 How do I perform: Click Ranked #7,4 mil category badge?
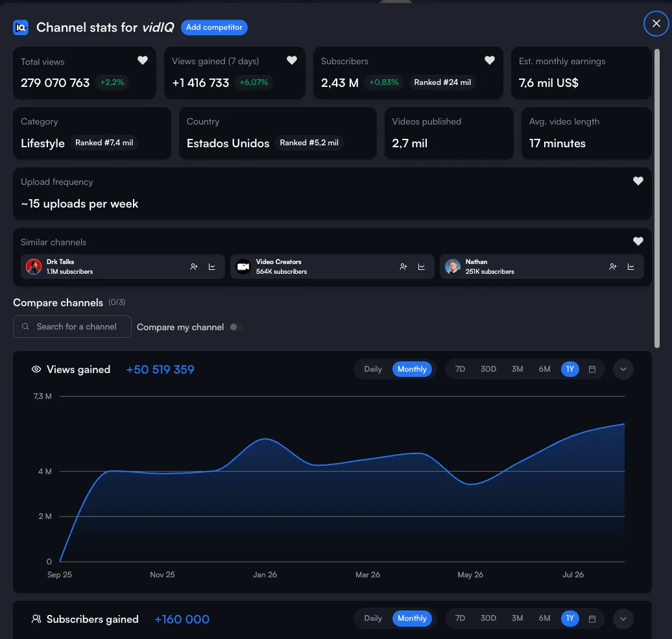[104, 143]
